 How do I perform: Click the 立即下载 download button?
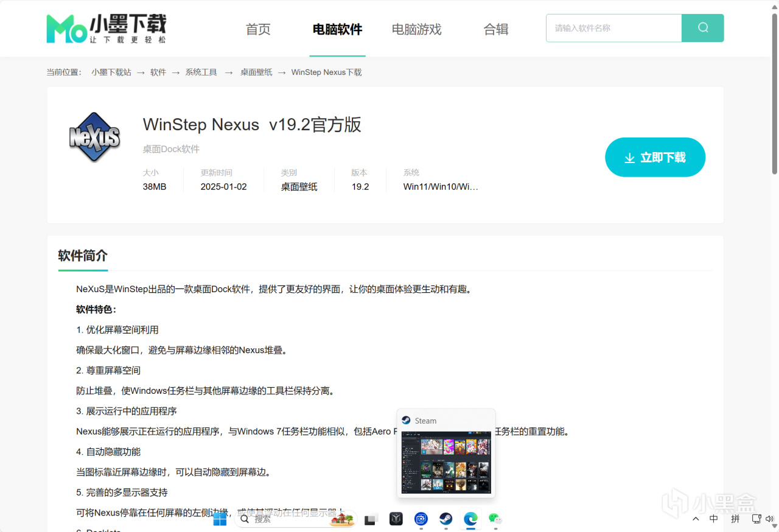pos(655,157)
